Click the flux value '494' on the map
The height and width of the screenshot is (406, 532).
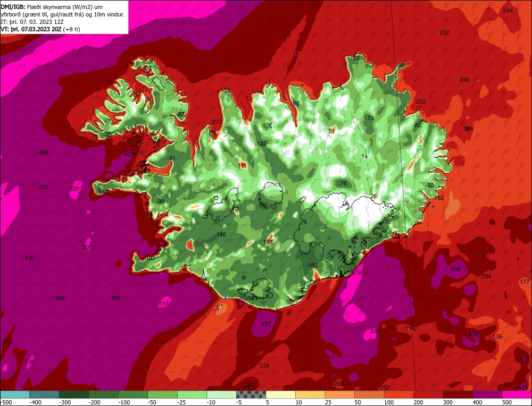[x=455, y=269]
